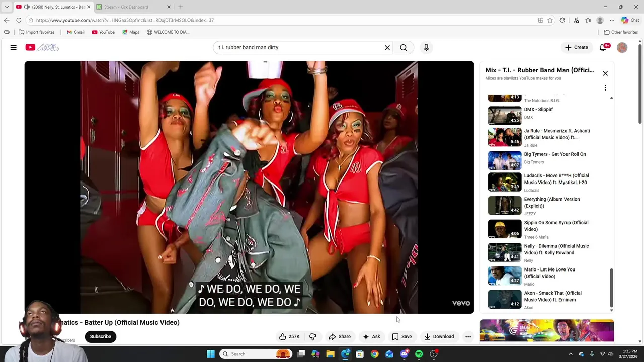Open the YouTube guide hamburger menu
Viewport: 644px width, 362px height.
point(14,47)
